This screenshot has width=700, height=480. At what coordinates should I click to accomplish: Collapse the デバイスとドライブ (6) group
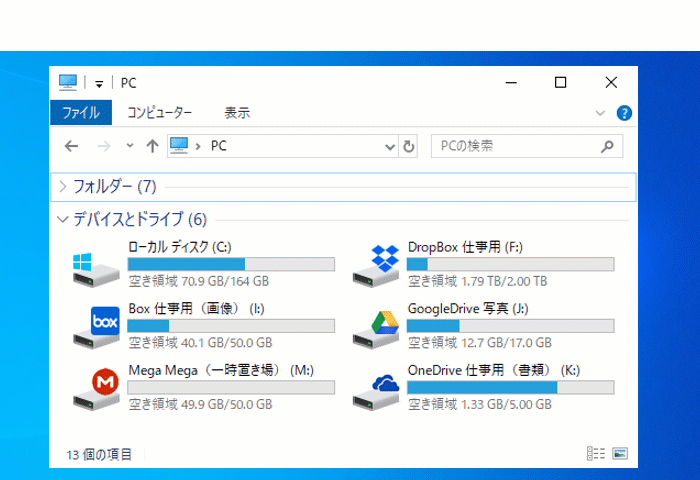point(63,219)
